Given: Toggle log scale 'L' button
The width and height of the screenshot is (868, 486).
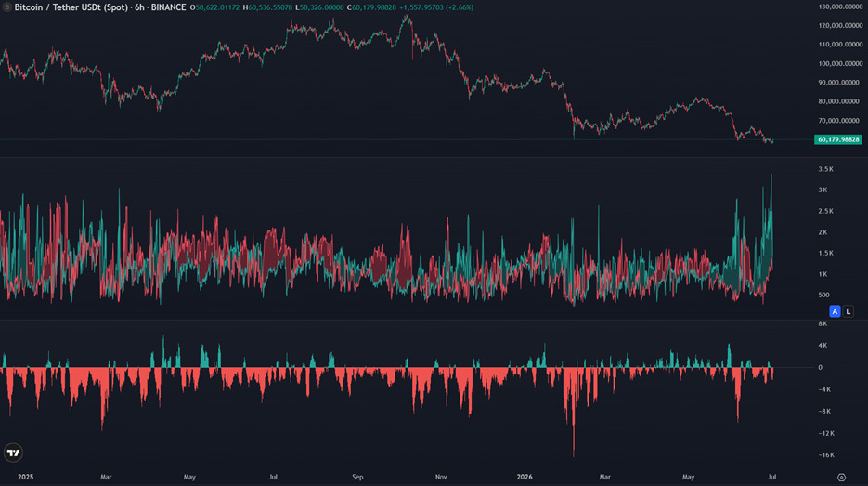Looking at the screenshot, I should point(849,311).
